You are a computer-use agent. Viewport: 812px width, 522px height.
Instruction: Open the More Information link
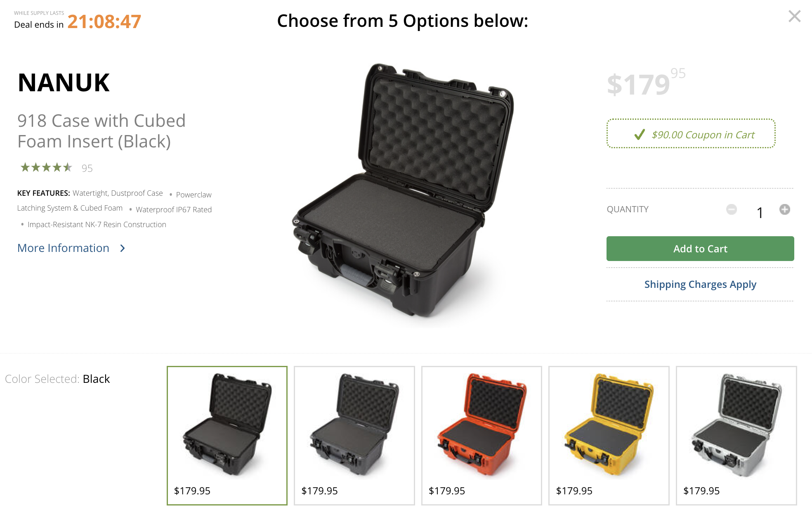click(x=63, y=248)
